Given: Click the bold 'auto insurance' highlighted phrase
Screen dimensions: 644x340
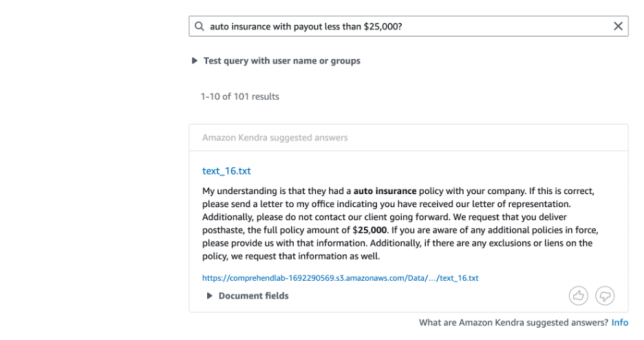Looking at the screenshot, I should coord(385,191).
